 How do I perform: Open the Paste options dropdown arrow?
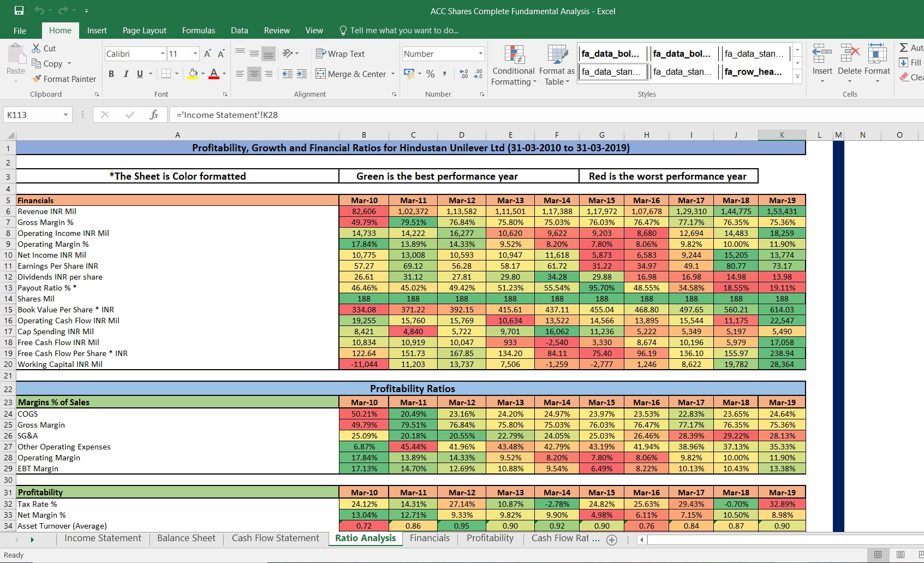(16, 81)
